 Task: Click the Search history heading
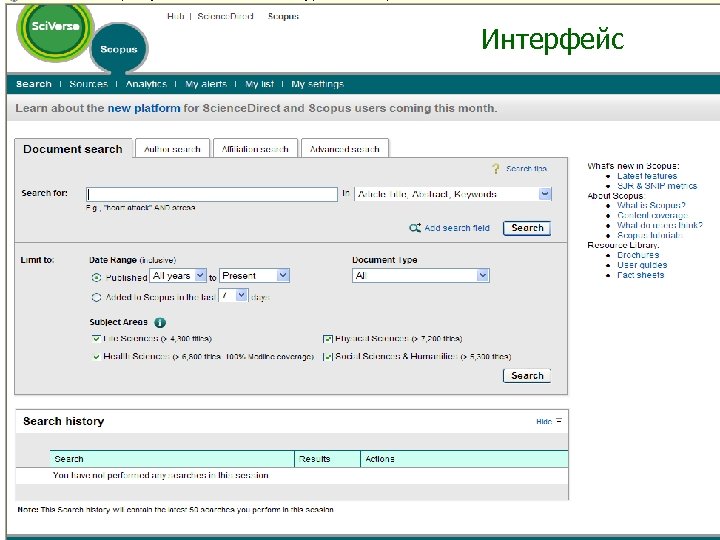click(64, 421)
